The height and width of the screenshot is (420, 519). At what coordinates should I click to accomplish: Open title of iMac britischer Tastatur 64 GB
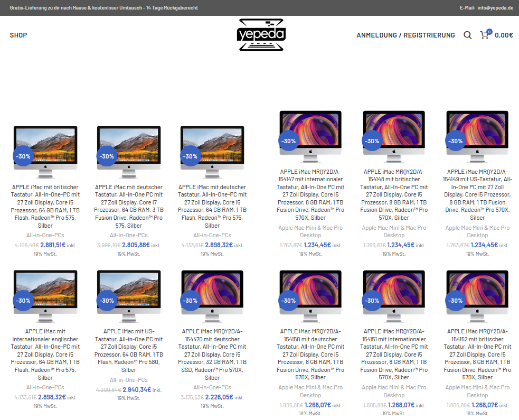click(x=45, y=207)
